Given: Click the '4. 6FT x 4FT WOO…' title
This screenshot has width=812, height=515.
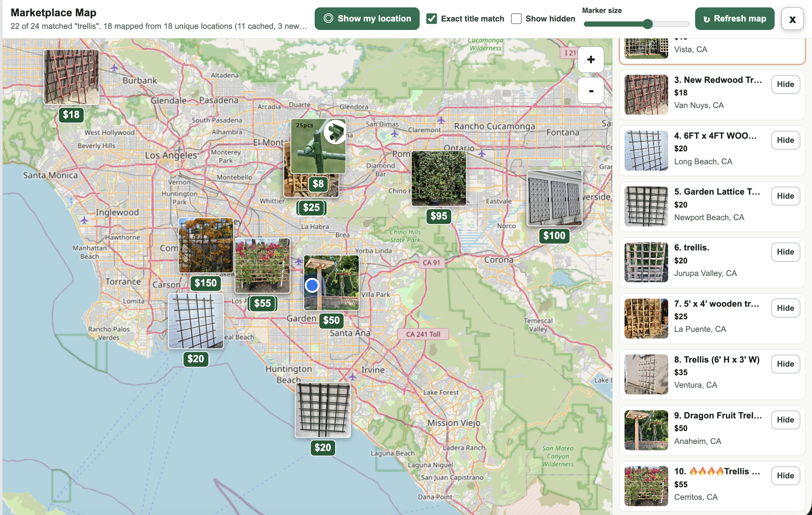Looking at the screenshot, I should 715,136.
